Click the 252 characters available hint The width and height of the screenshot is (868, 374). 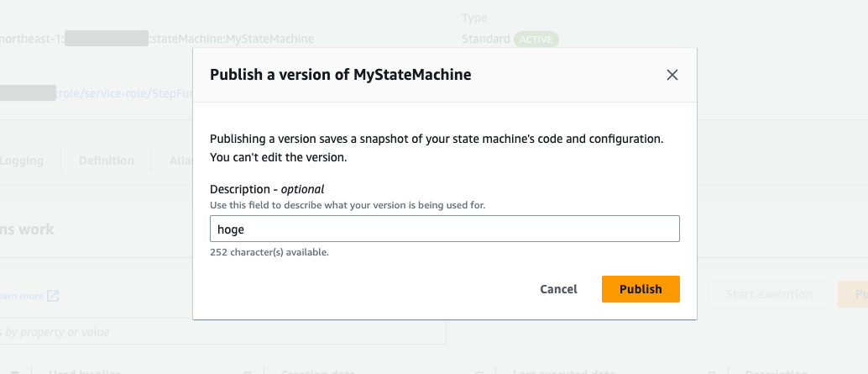pyautogui.click(x=269, y=252)
